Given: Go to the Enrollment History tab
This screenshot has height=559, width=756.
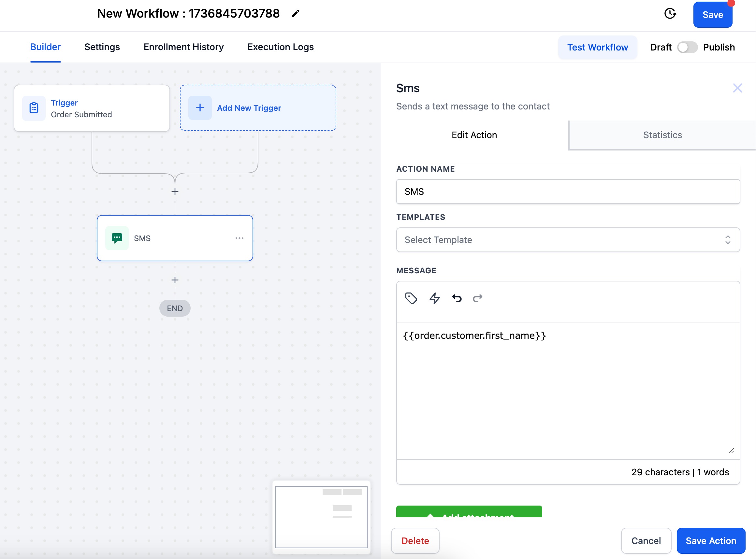Looking at the screenshot, I should click(x=183, y=47).
